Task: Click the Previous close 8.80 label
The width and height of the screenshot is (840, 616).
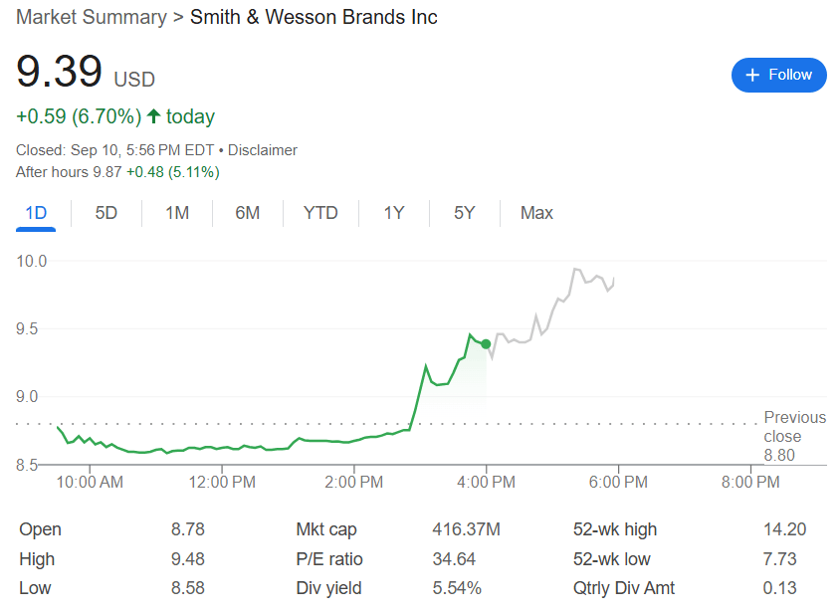Action: [795, 437]
